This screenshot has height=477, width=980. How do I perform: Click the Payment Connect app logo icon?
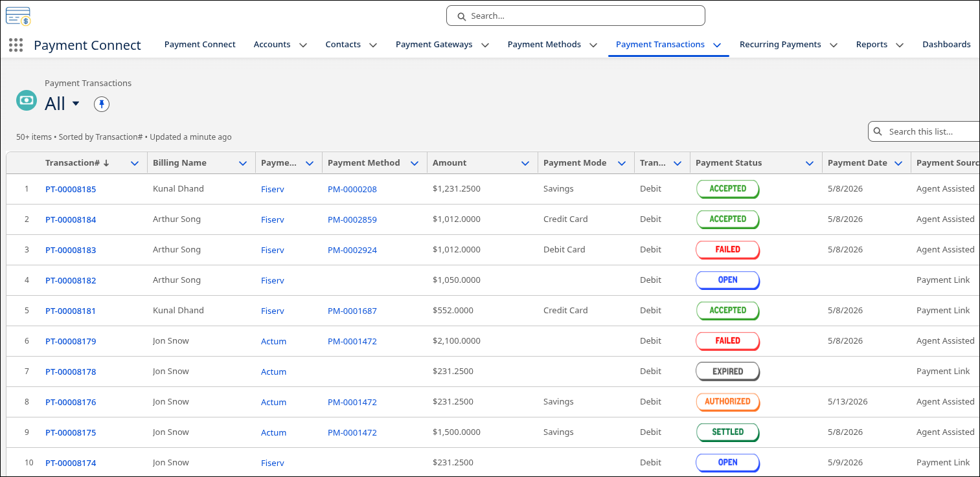pyautogui.click(x=18, y=16)
